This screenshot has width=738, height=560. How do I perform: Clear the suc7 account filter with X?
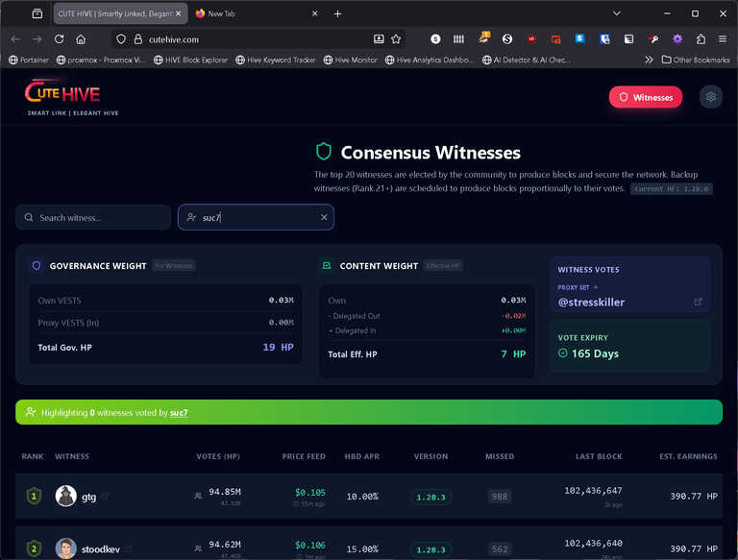tap(324, 218)
